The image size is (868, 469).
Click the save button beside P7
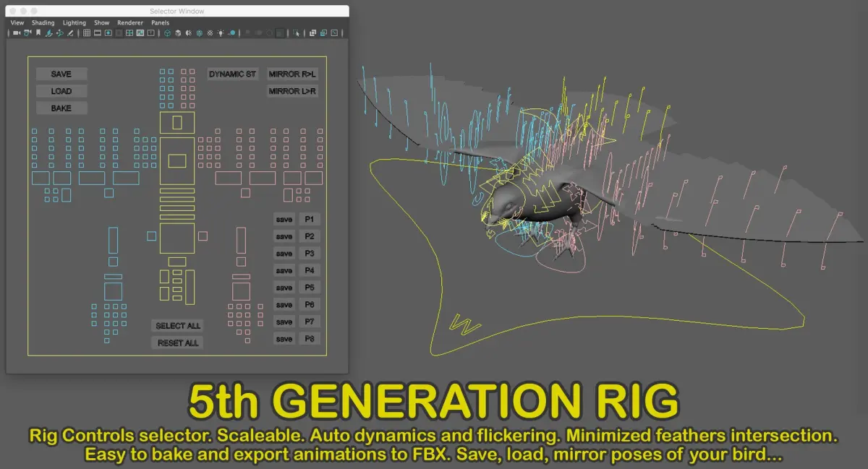coord(284,321)
